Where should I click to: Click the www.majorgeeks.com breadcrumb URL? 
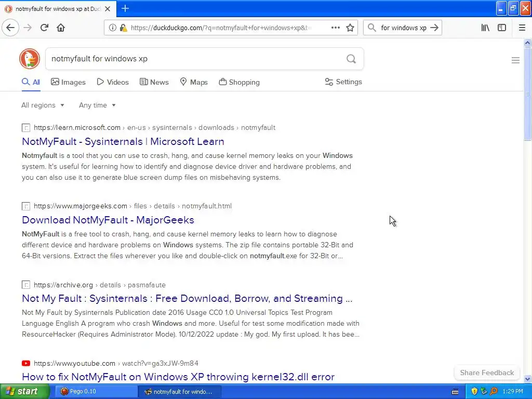click(132, 206)
